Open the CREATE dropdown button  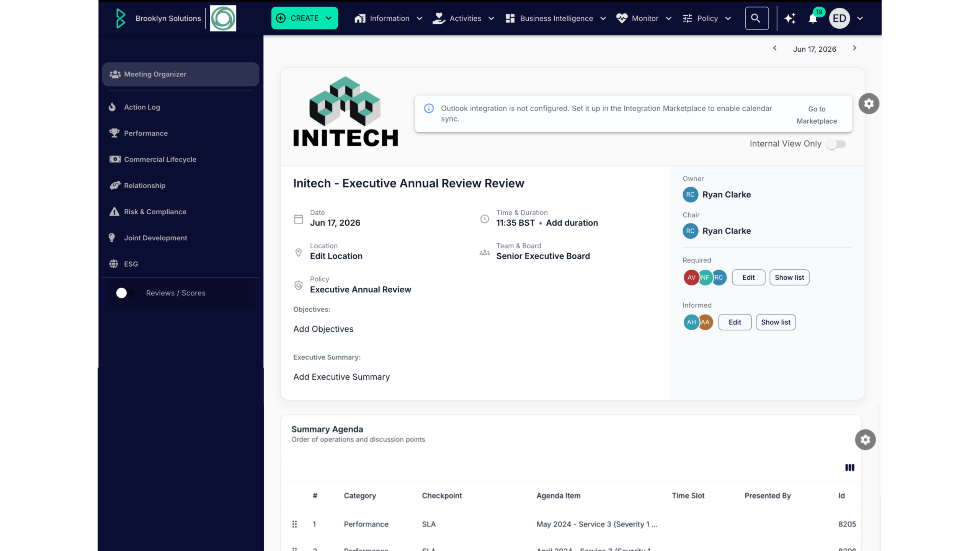pyautogui.click(x=304, y=18)
